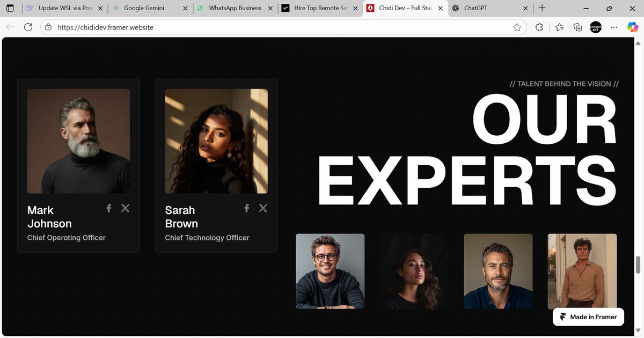
Task: Close the Hire Top Remote tab
Action: pos(356,8)
